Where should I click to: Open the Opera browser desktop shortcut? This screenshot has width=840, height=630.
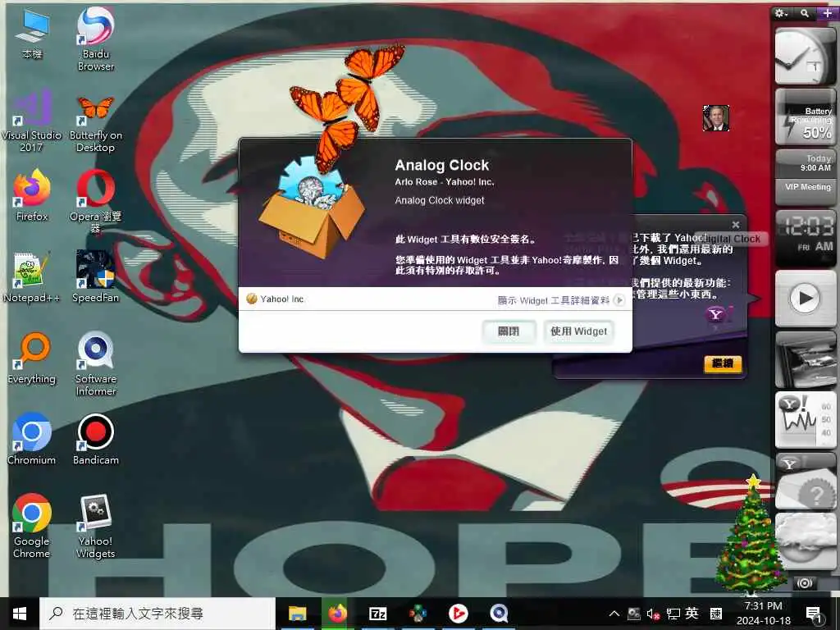[x=95, y=201]
